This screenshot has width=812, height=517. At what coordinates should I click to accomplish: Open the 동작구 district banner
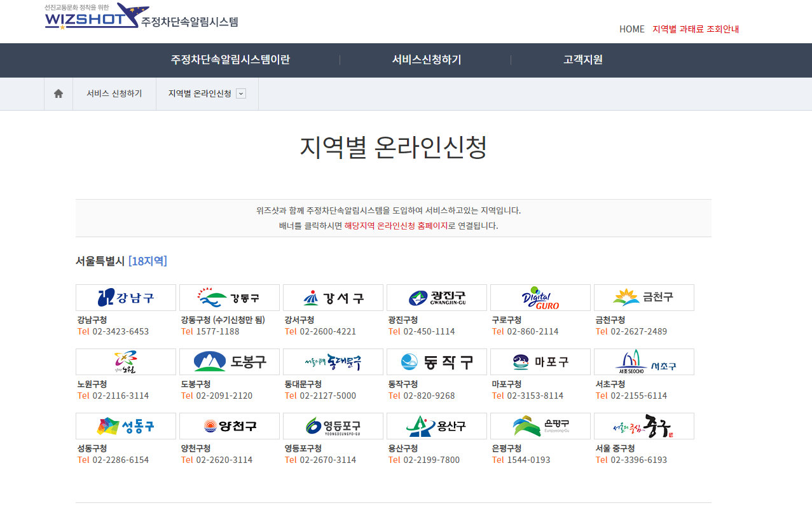coord(437,362)
